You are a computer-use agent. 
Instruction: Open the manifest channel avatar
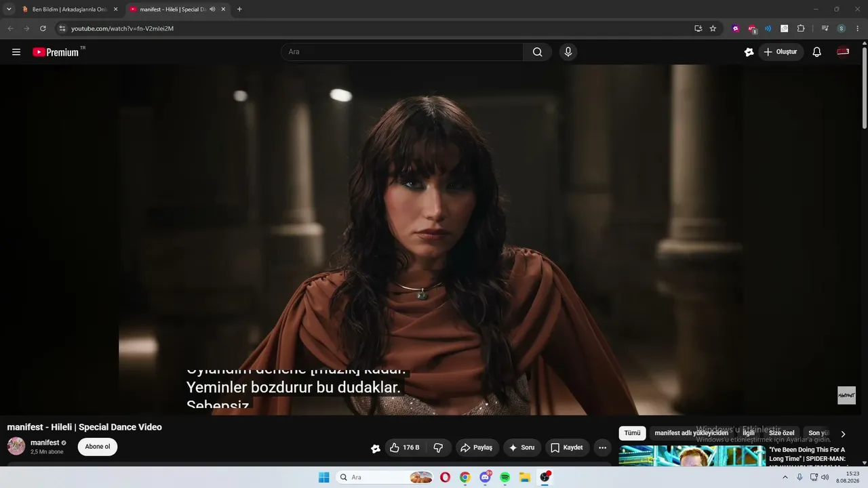click(16, 446)
